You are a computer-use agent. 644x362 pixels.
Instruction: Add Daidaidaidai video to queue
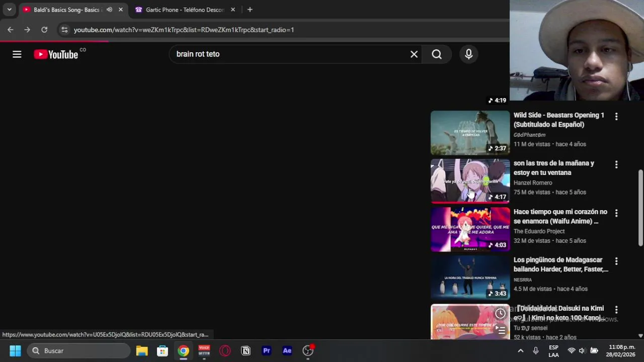[500, 330]
